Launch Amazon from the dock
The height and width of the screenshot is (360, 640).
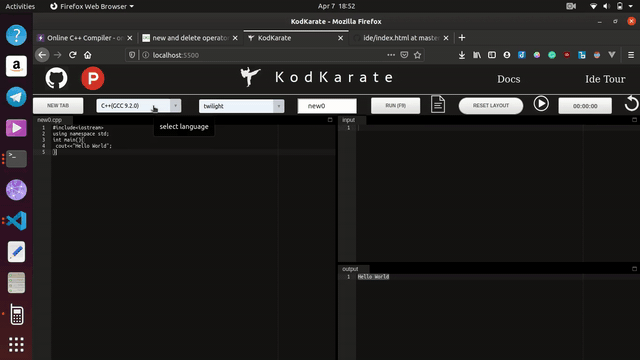[x=16, y=66]
